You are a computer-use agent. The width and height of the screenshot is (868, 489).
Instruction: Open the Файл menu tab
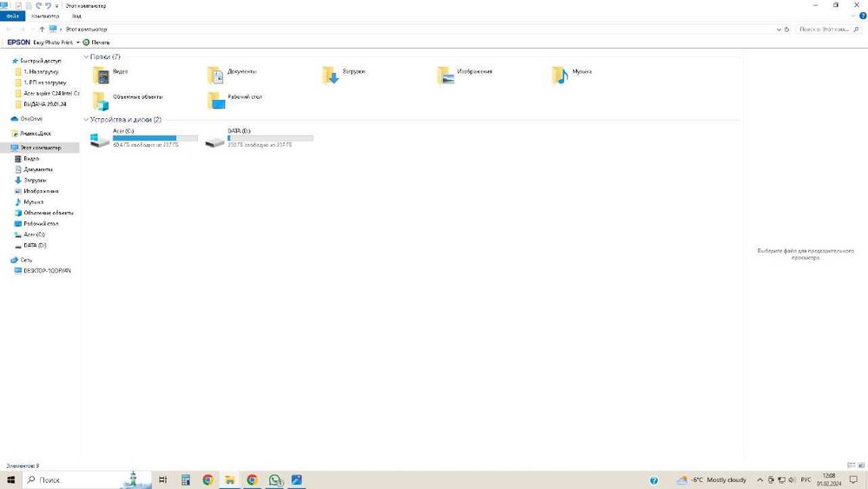pos(13,16)
